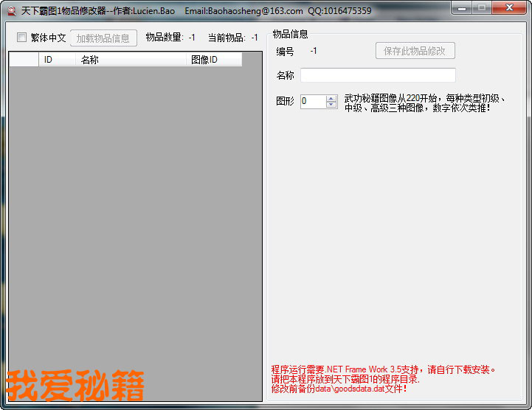Click the 物品数量 label
Image resolution: width=532 pixels, height=410 pixels.
pos(164,38)
